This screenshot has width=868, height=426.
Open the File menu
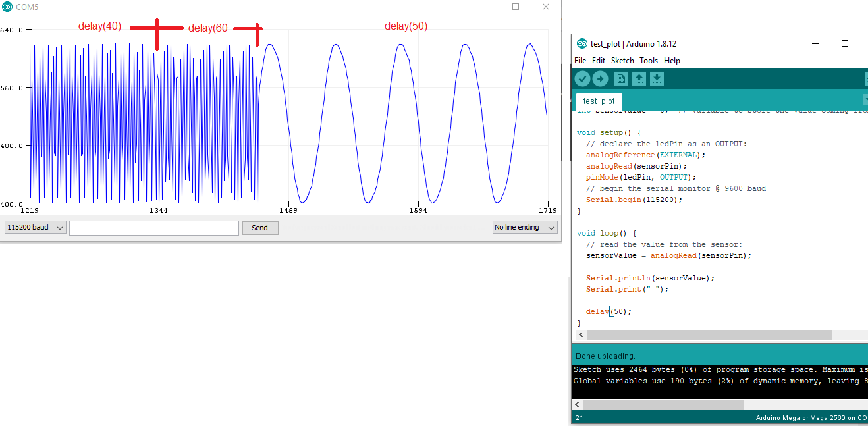pyautogui.click(x=580, y=61)
